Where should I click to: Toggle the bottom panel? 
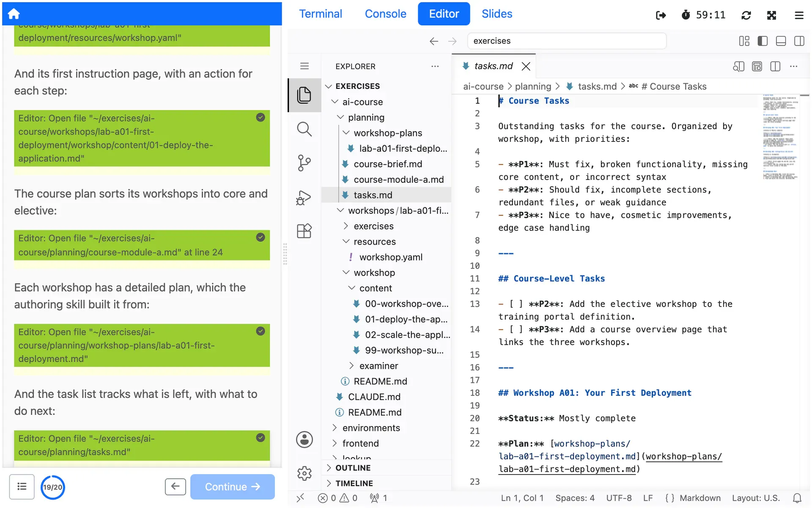click(x=781, y=41)
